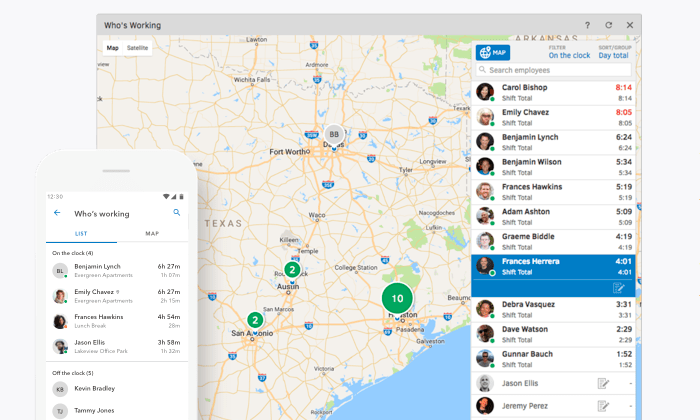Select Adam Ashton row
700x420 pixels.
[554, 217]
